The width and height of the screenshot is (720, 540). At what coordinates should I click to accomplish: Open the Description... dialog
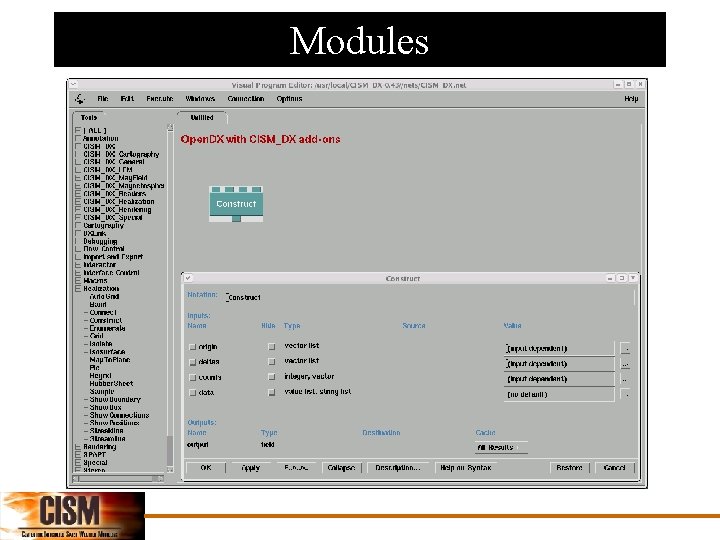click(x=398, y=467)
